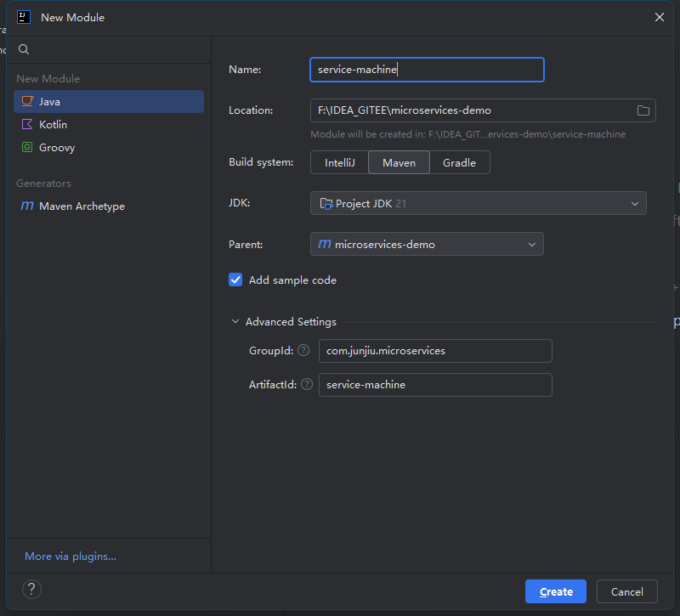The width and height of the screenshot is (680, 616).
Task: Click the Advanced Settings label
Action: click(291, 322)
